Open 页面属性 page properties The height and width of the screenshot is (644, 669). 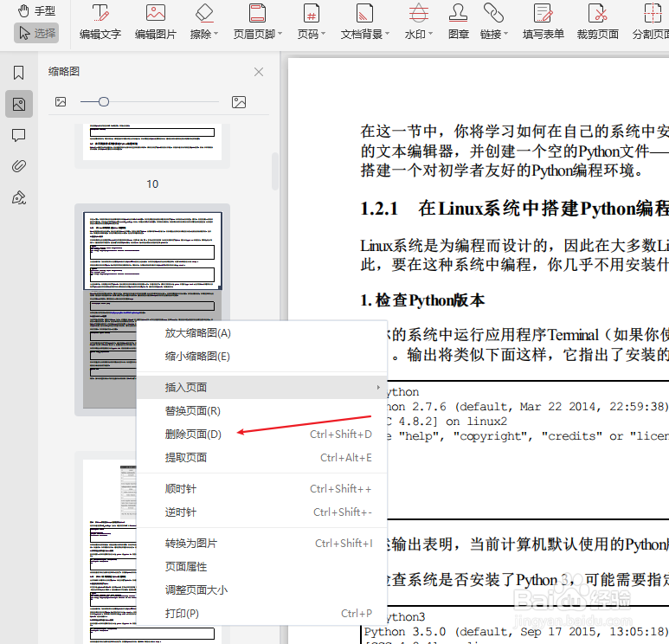coord(261,567)
